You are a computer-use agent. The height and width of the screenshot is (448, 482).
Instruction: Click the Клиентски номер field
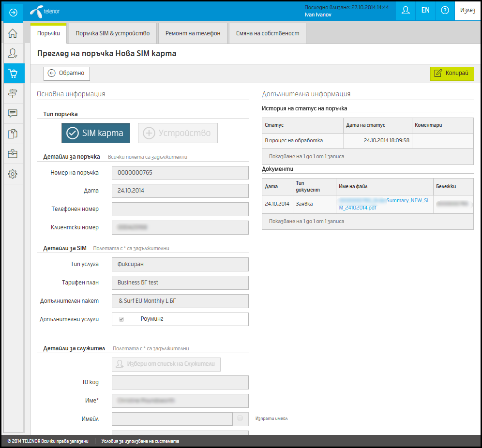click(x=180, y=228)
